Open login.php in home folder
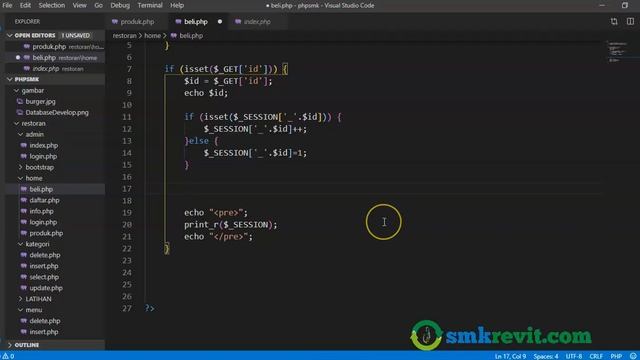 43,222
